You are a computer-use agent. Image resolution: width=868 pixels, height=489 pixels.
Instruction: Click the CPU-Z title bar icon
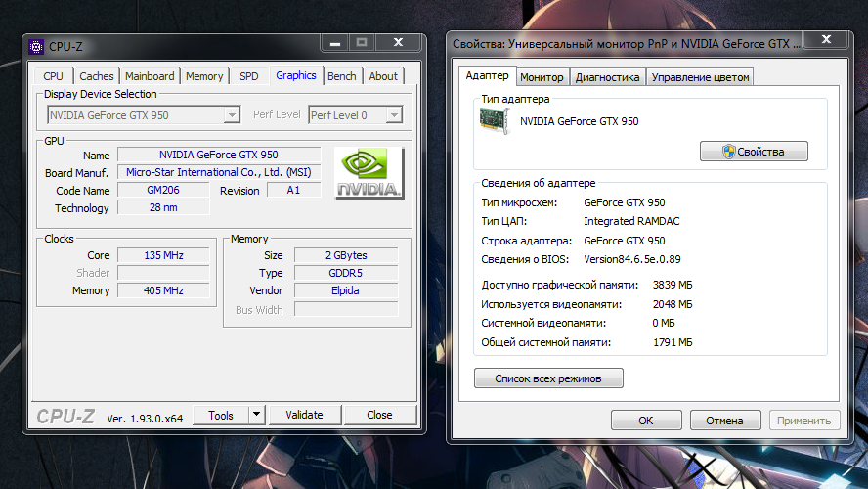tap(36, 46)
